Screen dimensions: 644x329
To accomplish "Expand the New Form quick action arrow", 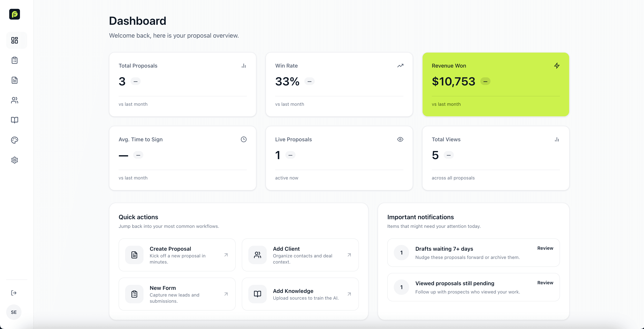I will pyautogui.click(x=226, y=294).
